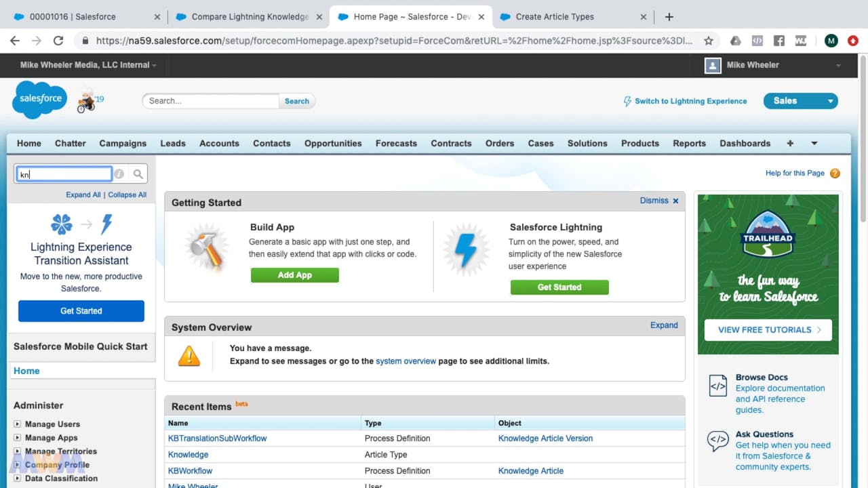Select Home in the setup sidebar

click(x=27, y=371)
